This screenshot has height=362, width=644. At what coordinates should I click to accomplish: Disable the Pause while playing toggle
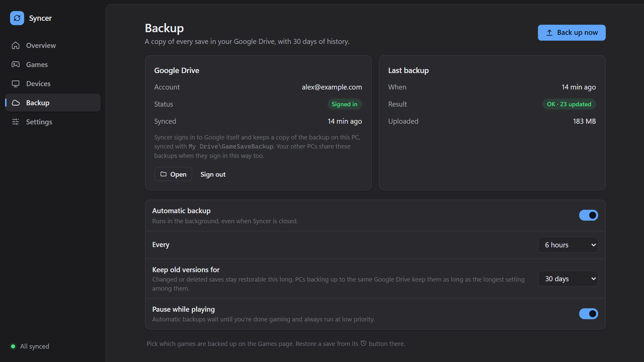pyautogui.click(x=588, y=314)
